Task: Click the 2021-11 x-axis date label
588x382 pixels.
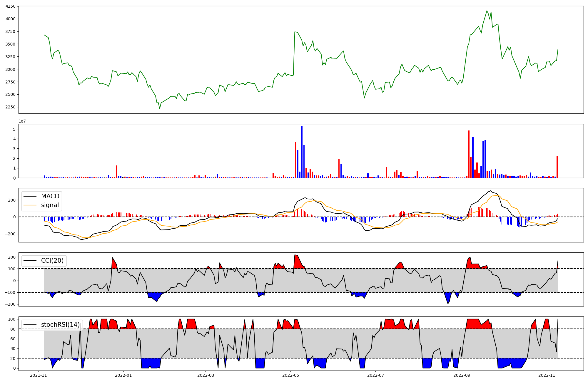Action: (x=39, y=375)
